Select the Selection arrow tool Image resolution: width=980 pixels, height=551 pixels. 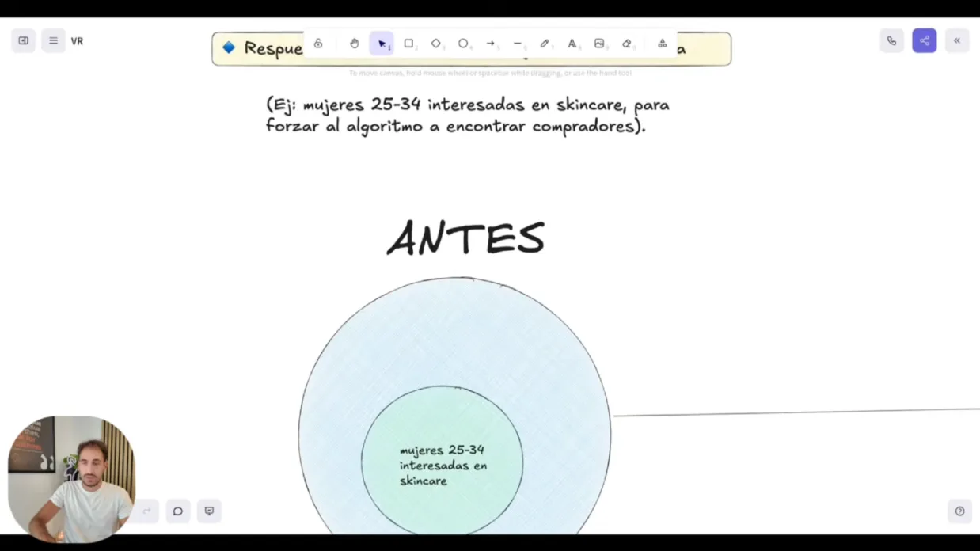[x=382, y=44]
